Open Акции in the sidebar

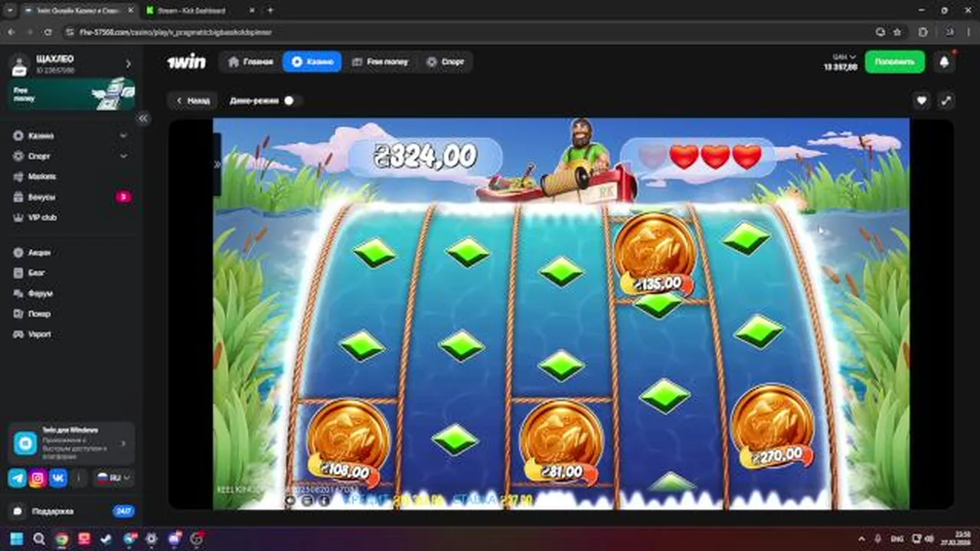(33, 253)
